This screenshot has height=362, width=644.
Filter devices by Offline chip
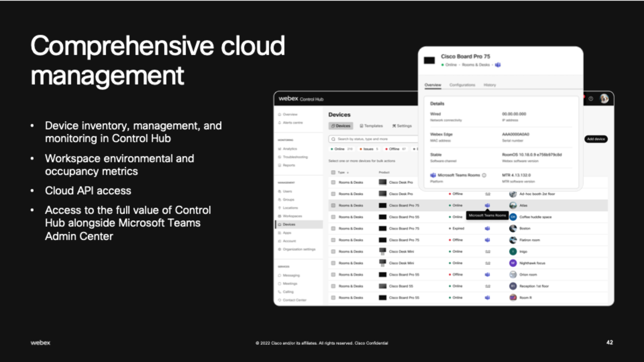pyautogui.click(x=396, y=149)
